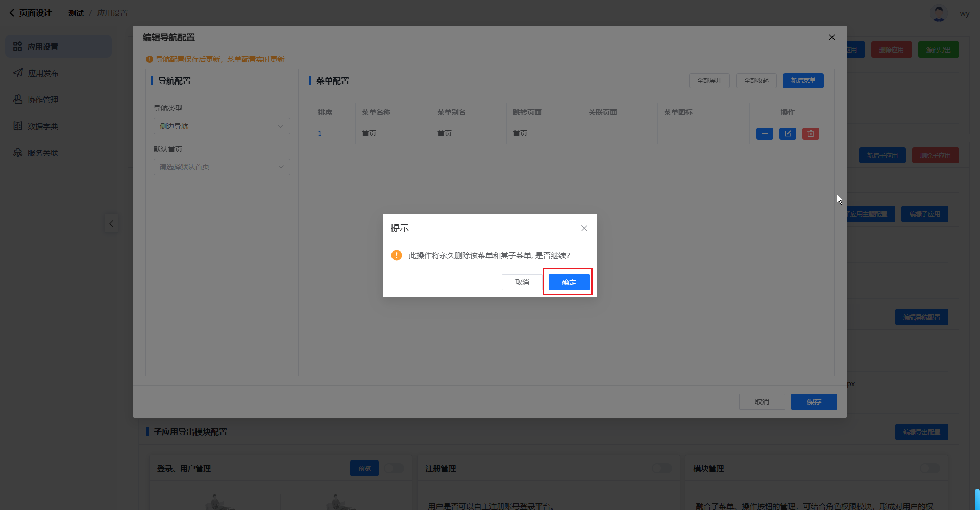The image size is (980, 510).
Task: Toggle the 登录、用户管理 switch
Action: [394, 468]
